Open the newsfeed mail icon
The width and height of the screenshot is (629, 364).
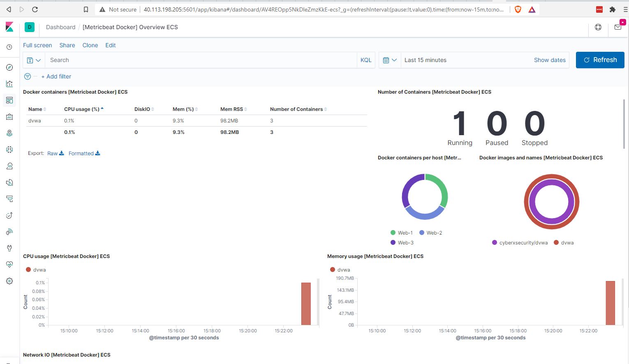click(618, 27)
